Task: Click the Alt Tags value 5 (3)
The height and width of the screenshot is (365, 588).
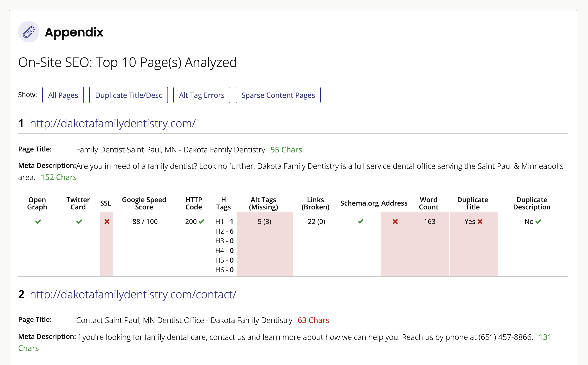Action: coord(264,222)
